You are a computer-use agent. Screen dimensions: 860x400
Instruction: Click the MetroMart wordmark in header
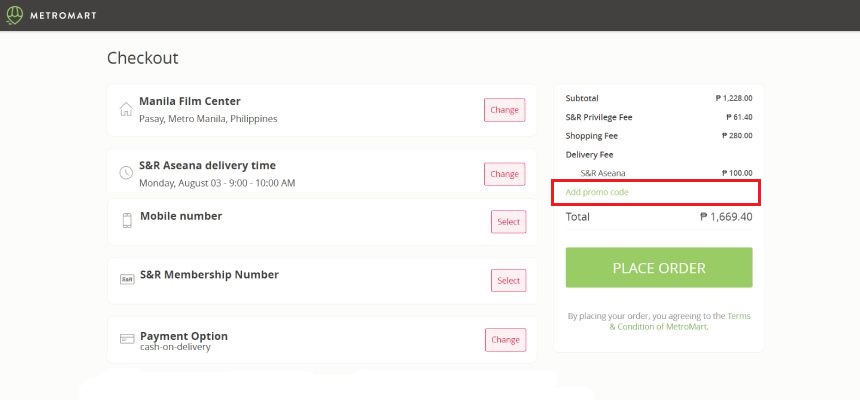62,15
